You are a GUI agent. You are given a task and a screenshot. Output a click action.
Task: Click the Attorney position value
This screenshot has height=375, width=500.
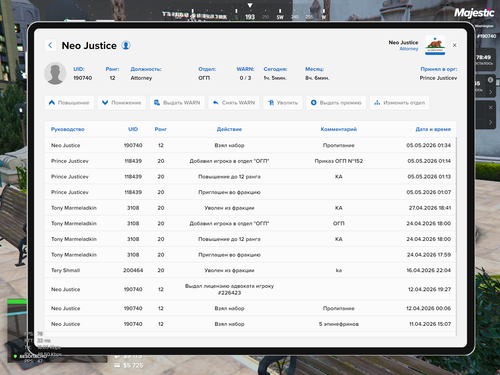[141, 78]
